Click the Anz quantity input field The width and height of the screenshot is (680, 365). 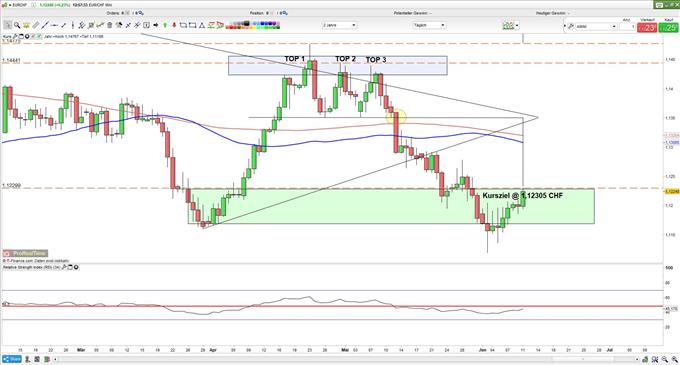point(627,26)
